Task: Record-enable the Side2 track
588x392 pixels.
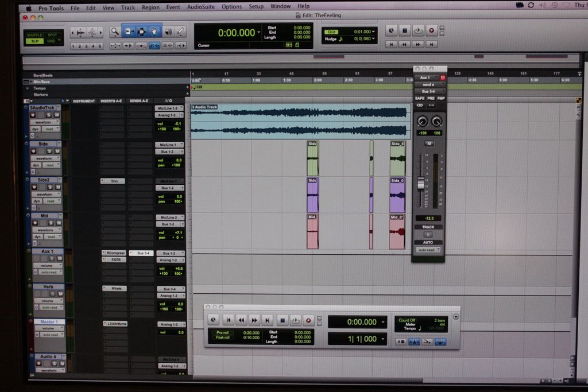Action: [34, 187]
